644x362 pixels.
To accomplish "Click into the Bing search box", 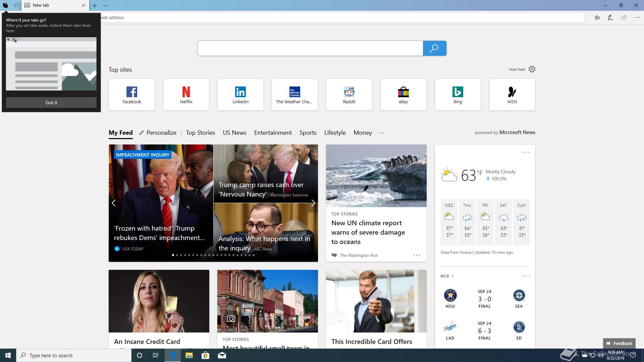I will point(310,48).
